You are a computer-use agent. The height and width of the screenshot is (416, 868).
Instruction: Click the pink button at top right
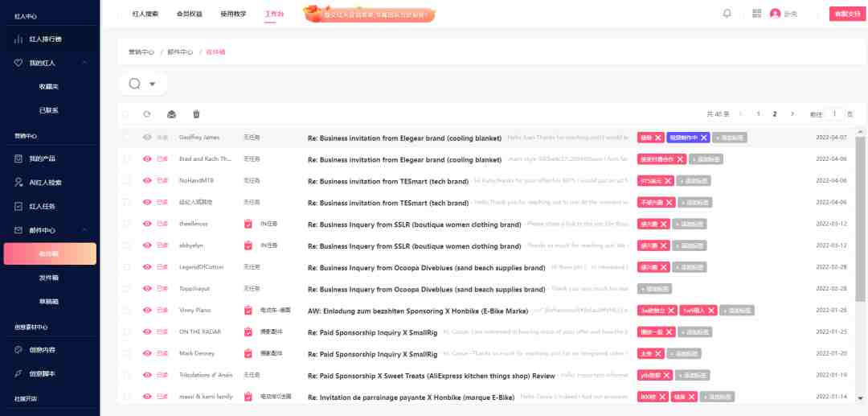point(847,14)
